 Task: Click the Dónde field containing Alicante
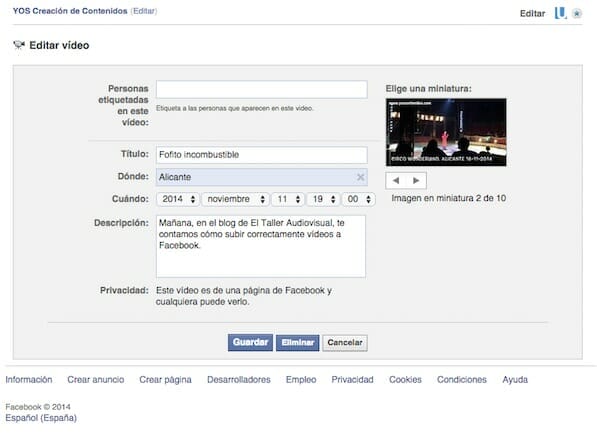[262, 177]
